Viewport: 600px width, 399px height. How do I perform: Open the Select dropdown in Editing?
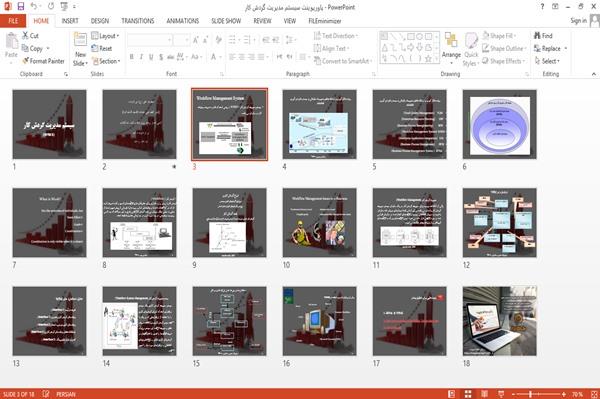coord(547,61)
